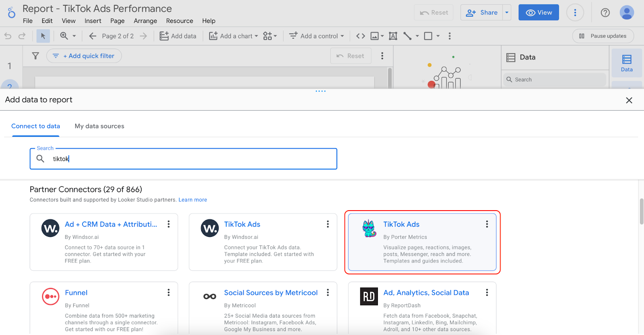Expand the Share dropdown arrow
Image resolution: width=644 pixels, height=335 pixels.
[507, 12]
